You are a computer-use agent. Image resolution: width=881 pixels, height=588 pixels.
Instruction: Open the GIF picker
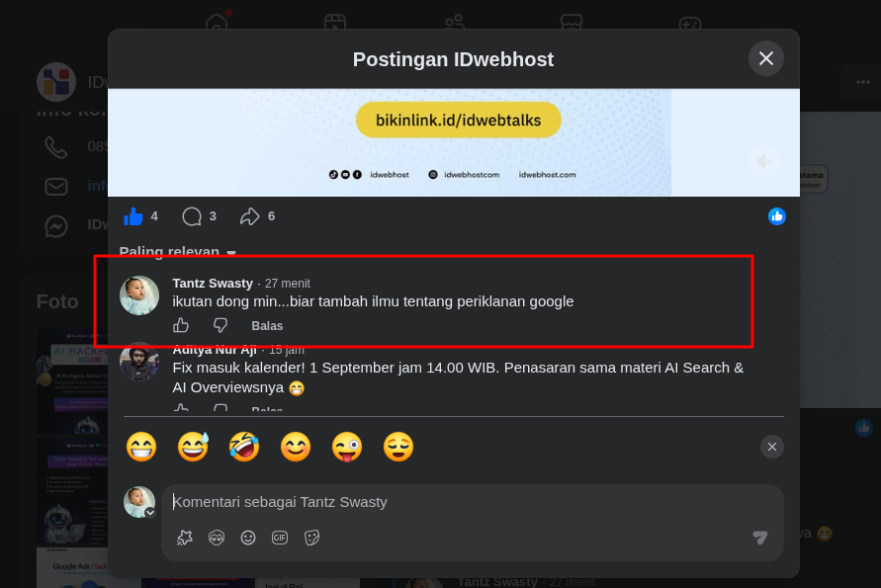(280, 538)
